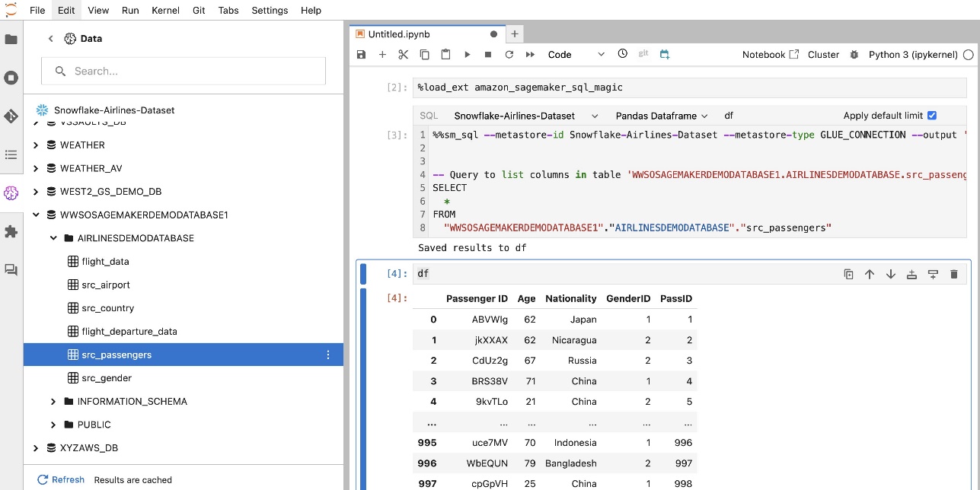Image resolution: width=980 pixels, height=490 pixels.
Task: Open the Extension Manager puzzle icon
Action: coord(11,231)
